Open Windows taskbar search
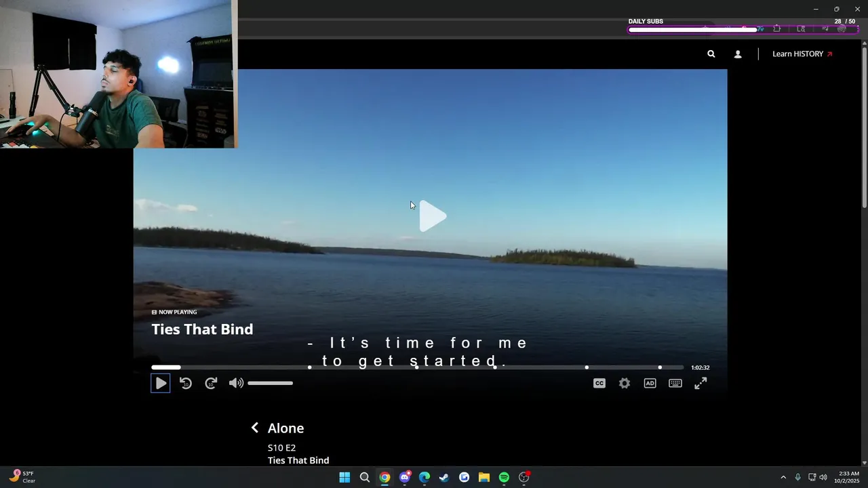This screenshot has height=488, width=868. 365,477
